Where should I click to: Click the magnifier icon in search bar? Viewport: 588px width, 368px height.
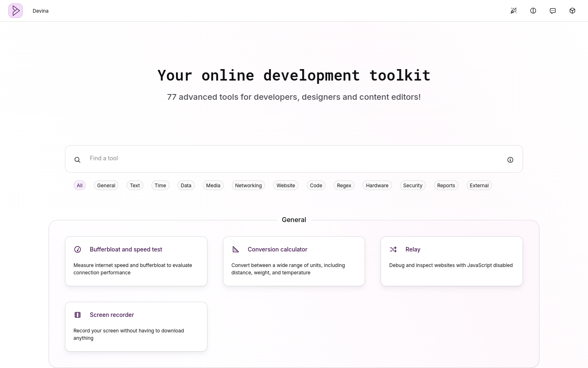tap(78, 159)
